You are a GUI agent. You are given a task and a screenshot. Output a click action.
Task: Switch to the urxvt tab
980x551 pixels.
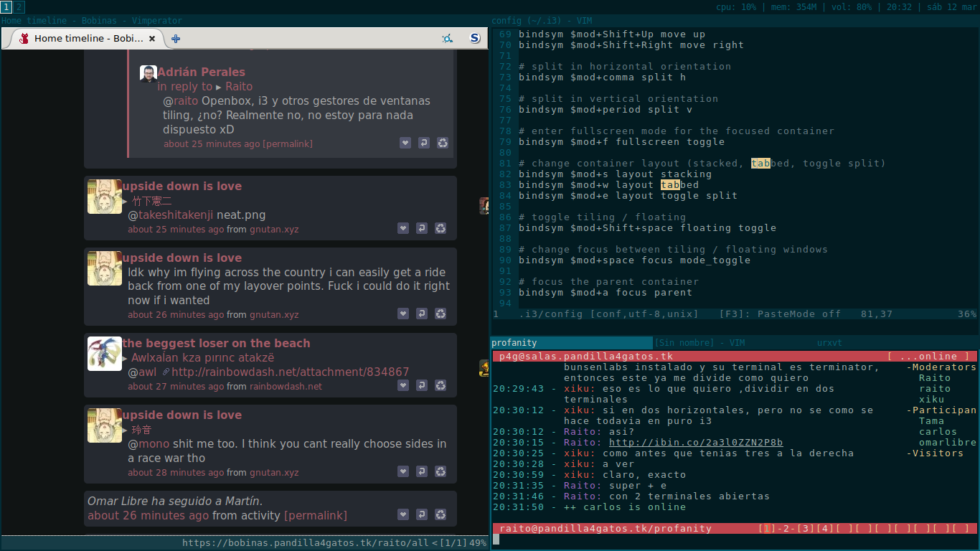click(829, 343)
